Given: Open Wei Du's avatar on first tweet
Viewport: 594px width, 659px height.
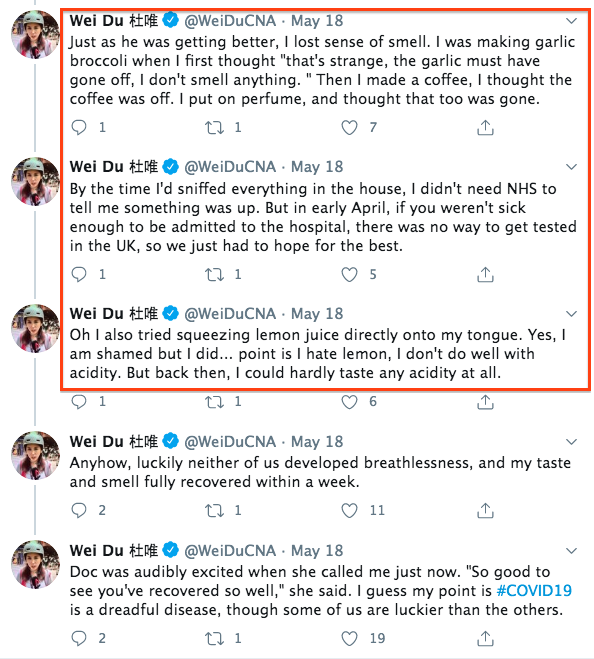Looking at the screenshot, I should point(35,34).
